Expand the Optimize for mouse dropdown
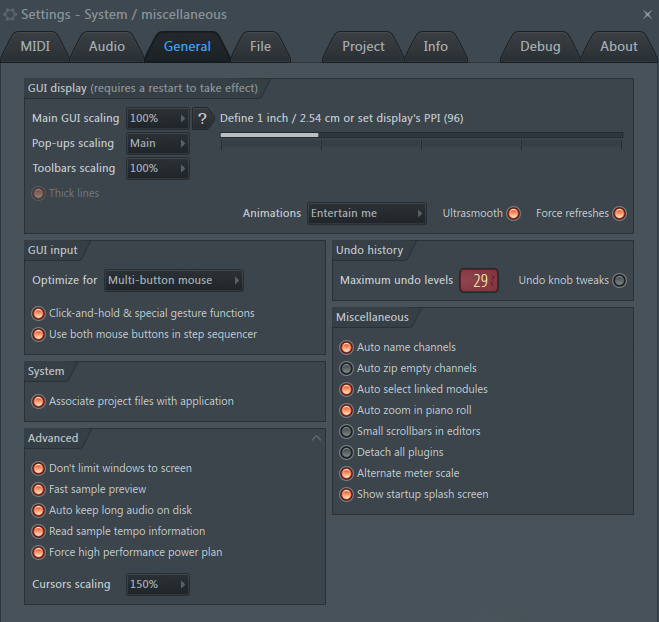The height and width of the screenshot is (622, 659). click(173, 281)
